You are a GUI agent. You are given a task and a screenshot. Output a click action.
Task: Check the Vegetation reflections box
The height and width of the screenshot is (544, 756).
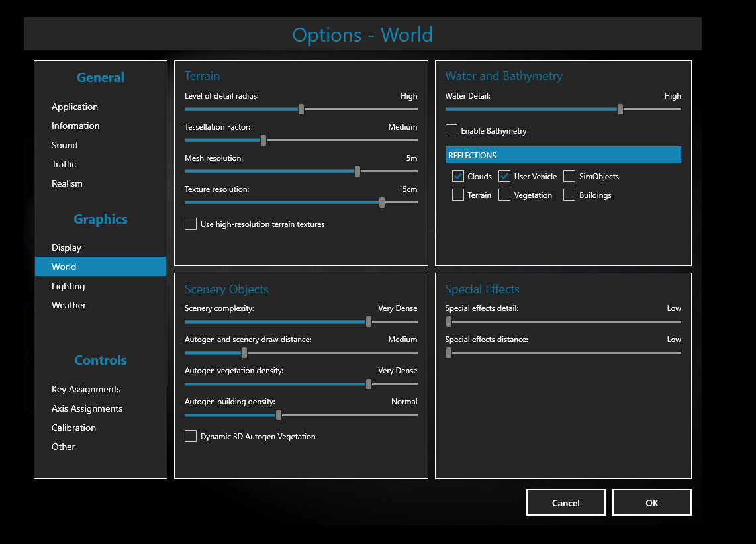tap(504, 195)
